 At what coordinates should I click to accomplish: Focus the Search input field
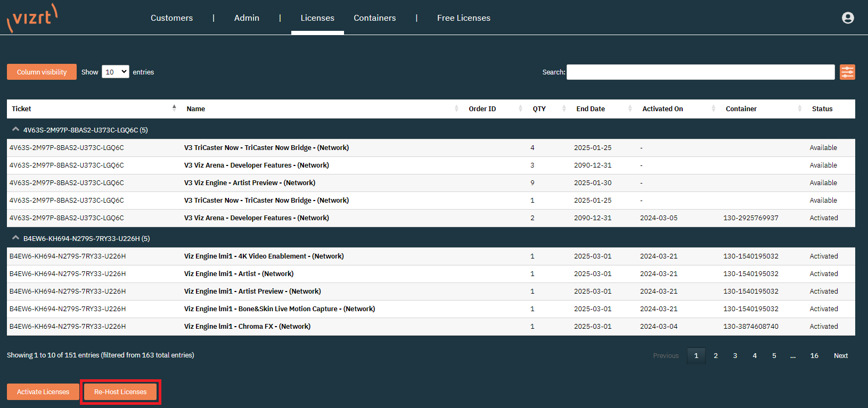pos(700,72)
